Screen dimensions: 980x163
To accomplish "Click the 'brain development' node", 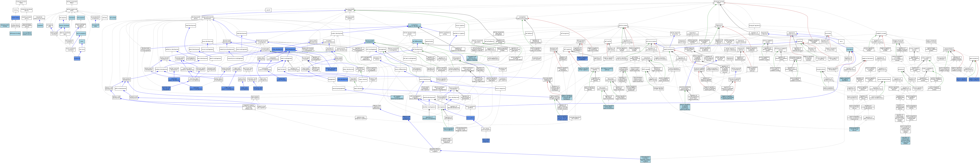I will tap(202, 58).
